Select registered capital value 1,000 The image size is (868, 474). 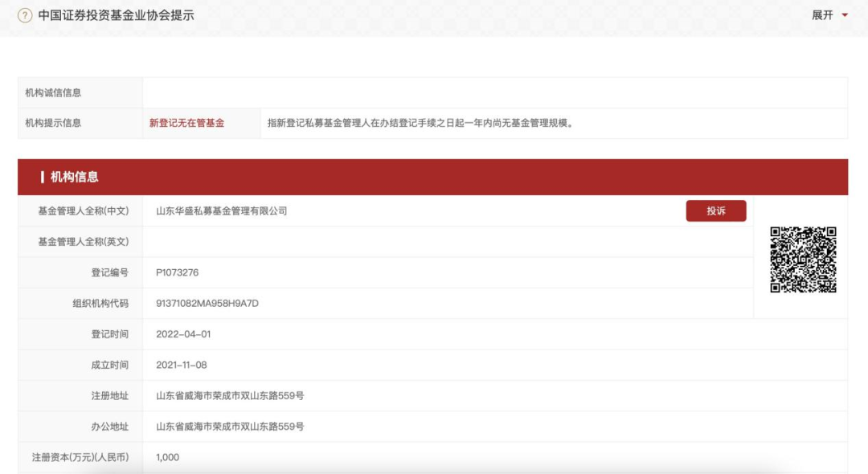[167, 457]
